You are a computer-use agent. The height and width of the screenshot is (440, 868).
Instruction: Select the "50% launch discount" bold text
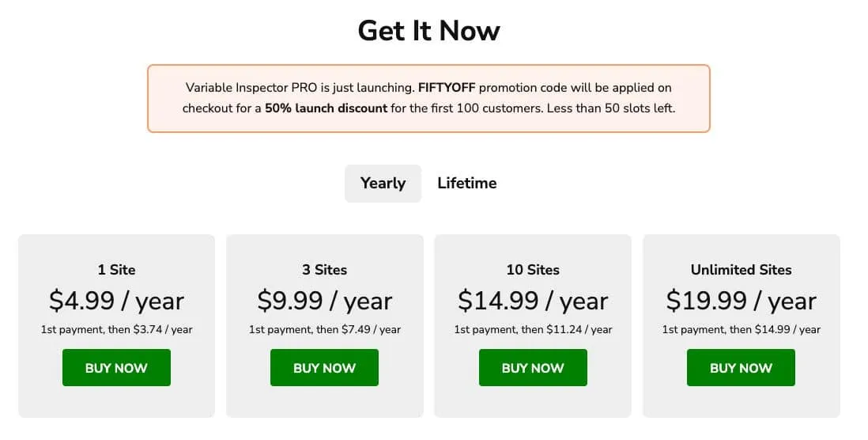tap(326, 108)
